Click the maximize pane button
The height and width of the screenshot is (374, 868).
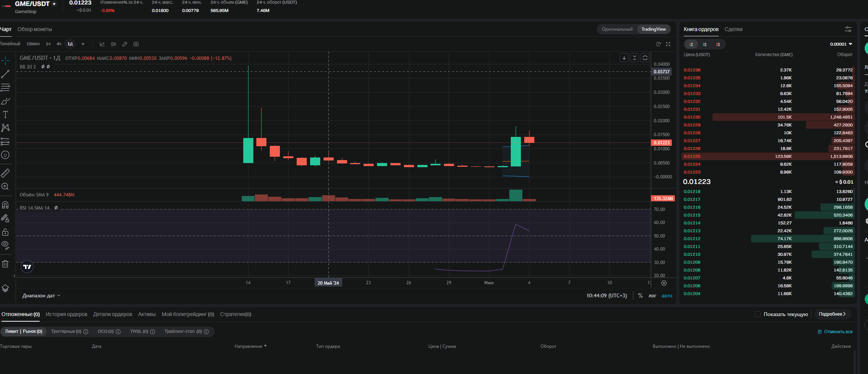click(x=645, y=58)
